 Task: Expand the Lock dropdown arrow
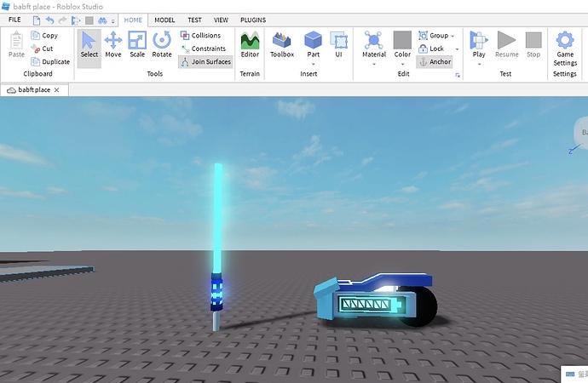click(x=457, y=49)
